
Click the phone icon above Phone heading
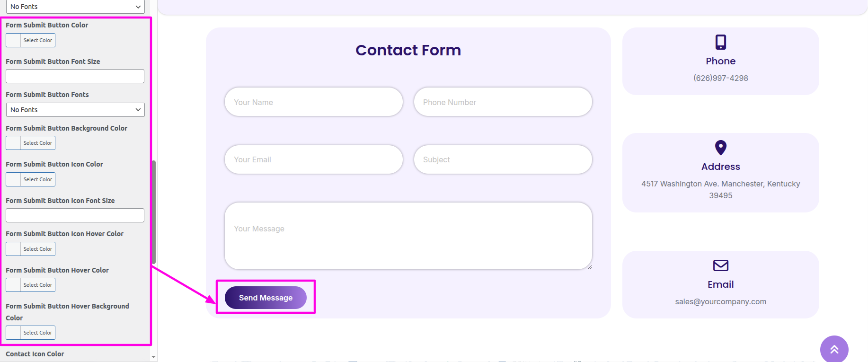point(720,42)
